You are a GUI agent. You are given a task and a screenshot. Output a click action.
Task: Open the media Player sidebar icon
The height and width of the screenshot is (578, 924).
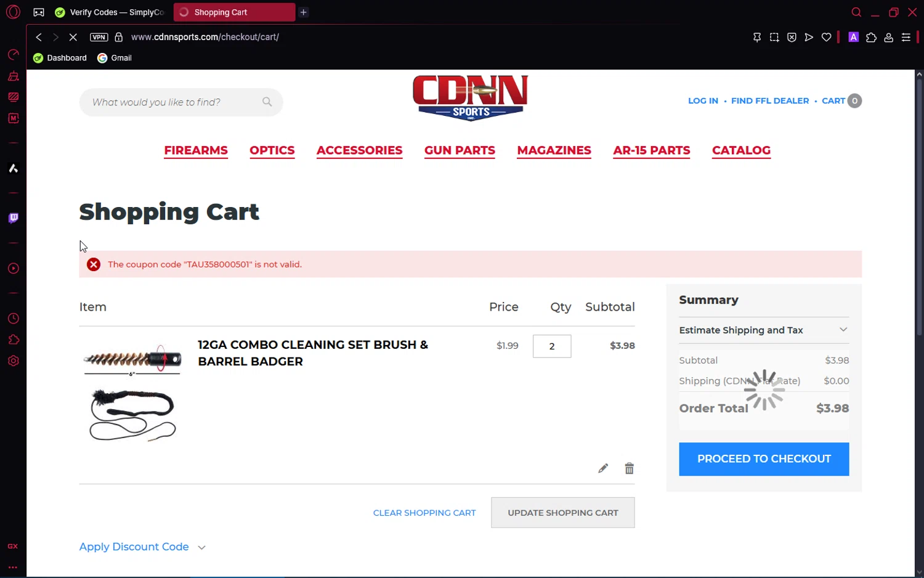point(13,269)
